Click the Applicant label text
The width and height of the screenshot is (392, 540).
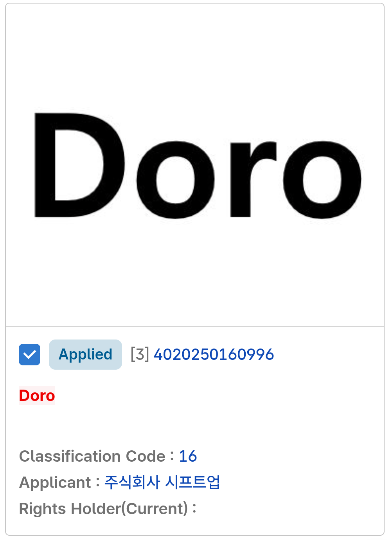(x=55, y=482)
